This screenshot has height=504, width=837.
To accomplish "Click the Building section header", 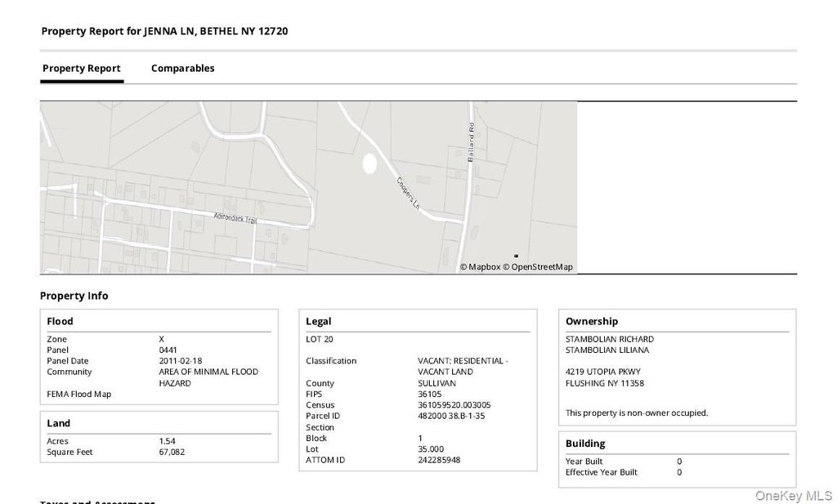I will click(585, 444).
